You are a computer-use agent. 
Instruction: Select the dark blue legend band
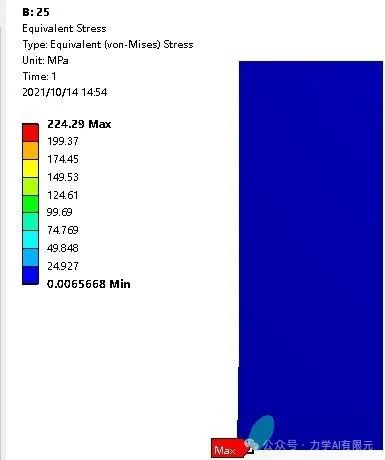[30, 275]
